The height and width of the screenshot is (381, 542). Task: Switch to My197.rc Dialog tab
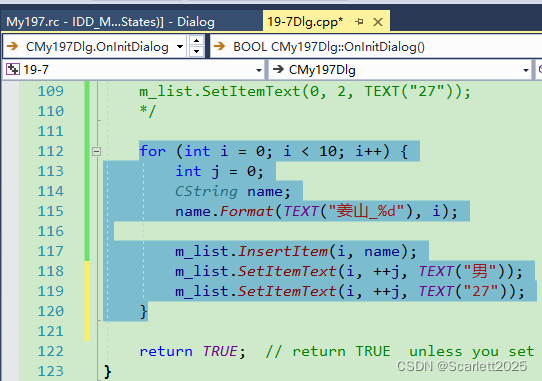point(111,22)
